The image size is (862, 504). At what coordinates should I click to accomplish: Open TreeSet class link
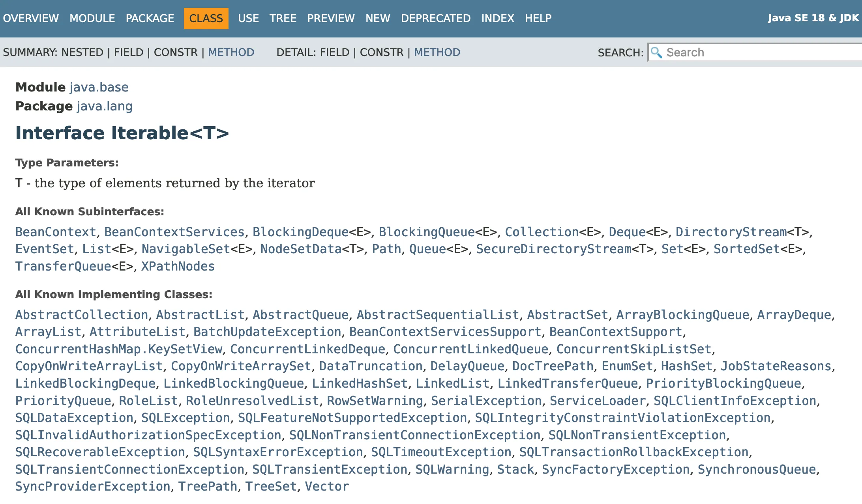(x=271, y=486)
